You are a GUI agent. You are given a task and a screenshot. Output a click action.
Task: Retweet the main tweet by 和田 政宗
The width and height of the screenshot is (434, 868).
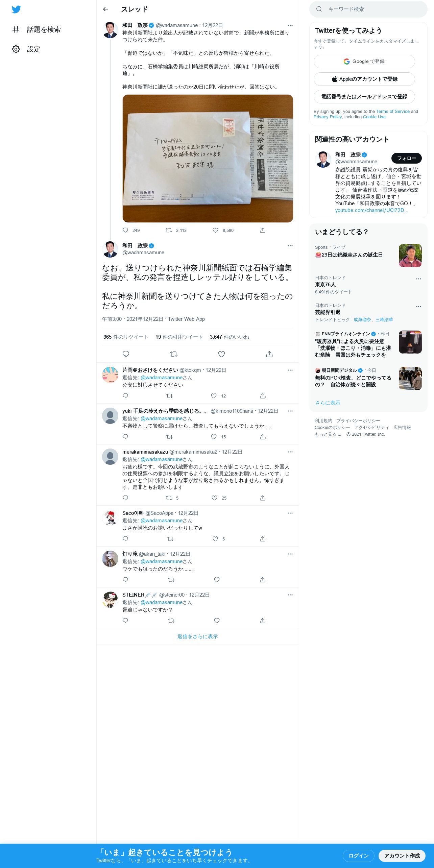coord(174,354)
